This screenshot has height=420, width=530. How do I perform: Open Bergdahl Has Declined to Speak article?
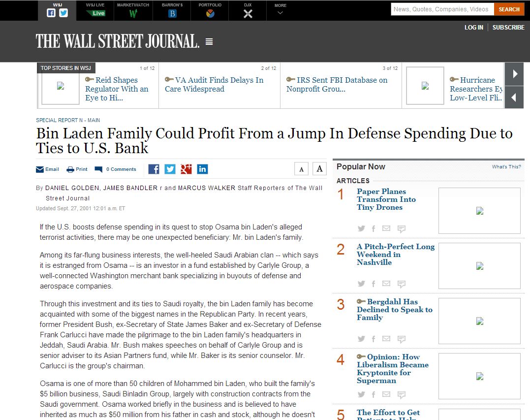pyautogui.click(x=395, y=310)
